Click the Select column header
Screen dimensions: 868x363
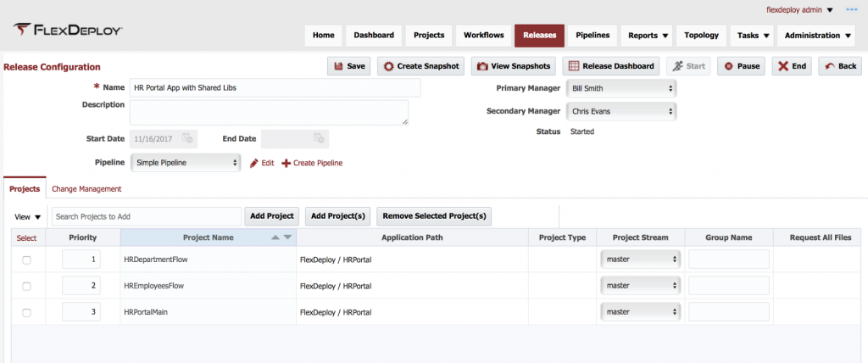(x=26, y=237)
